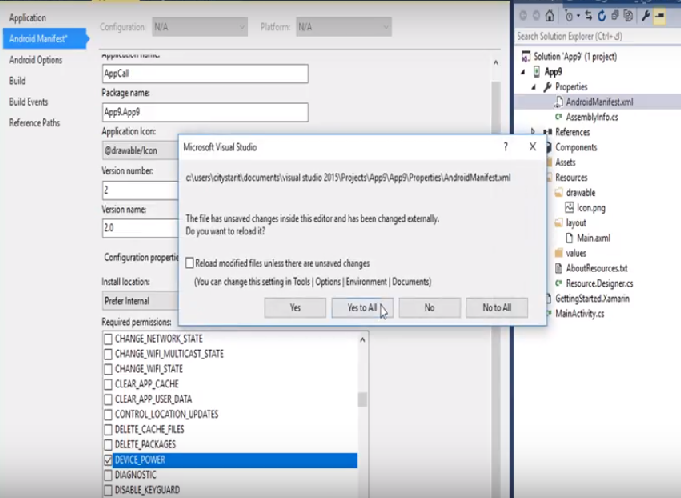Image resolution: width=681 pixels, height=498 pixels.
Task: Click the Application name field containing AppCall
Action: [x=205, y=74]
